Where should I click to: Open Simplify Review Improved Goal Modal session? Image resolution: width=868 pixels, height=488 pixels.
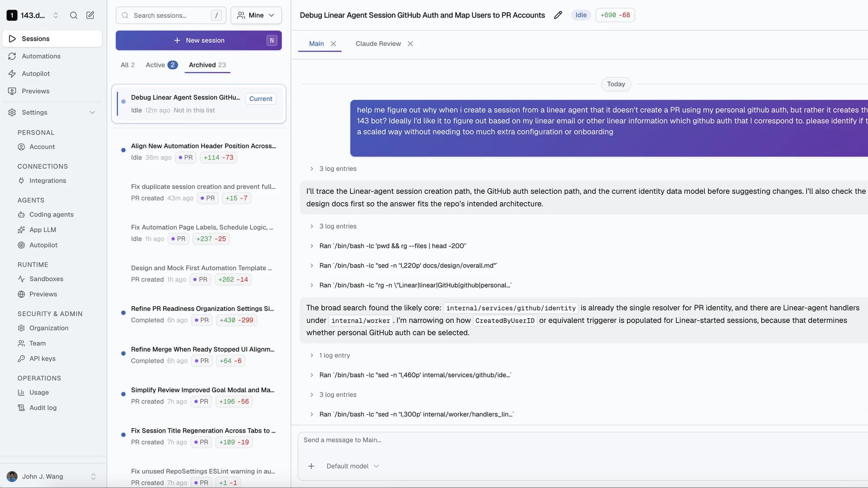(x=198, y=396)
